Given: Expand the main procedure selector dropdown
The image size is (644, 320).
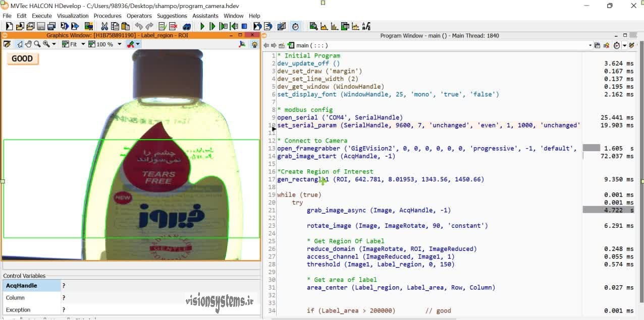Looking at the screenshot, I should tap(590, 45).
